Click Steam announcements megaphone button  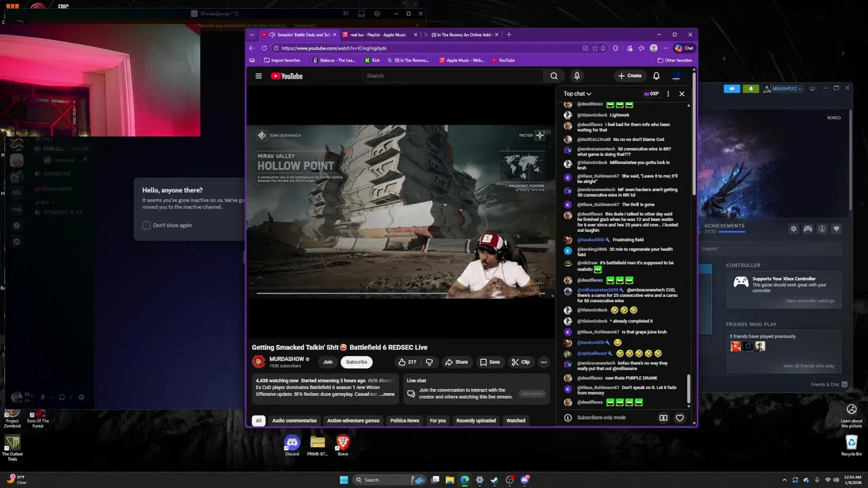[x=732, y=89]
